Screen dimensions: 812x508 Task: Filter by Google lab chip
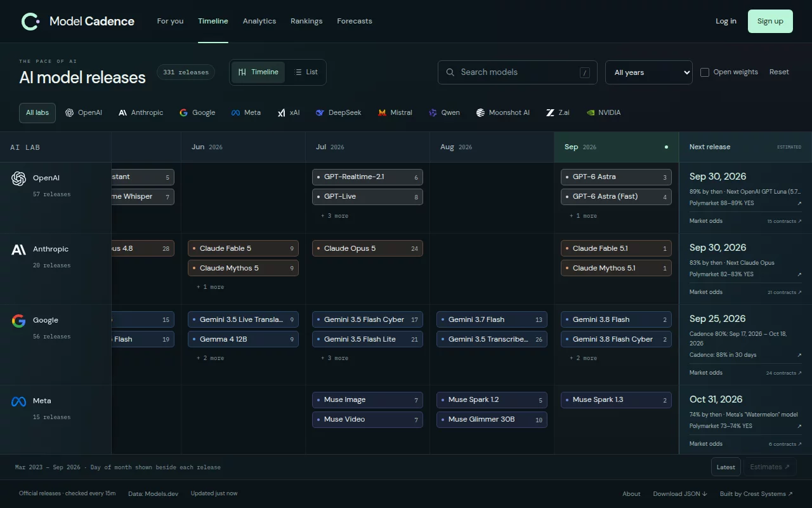coord(197,112)
